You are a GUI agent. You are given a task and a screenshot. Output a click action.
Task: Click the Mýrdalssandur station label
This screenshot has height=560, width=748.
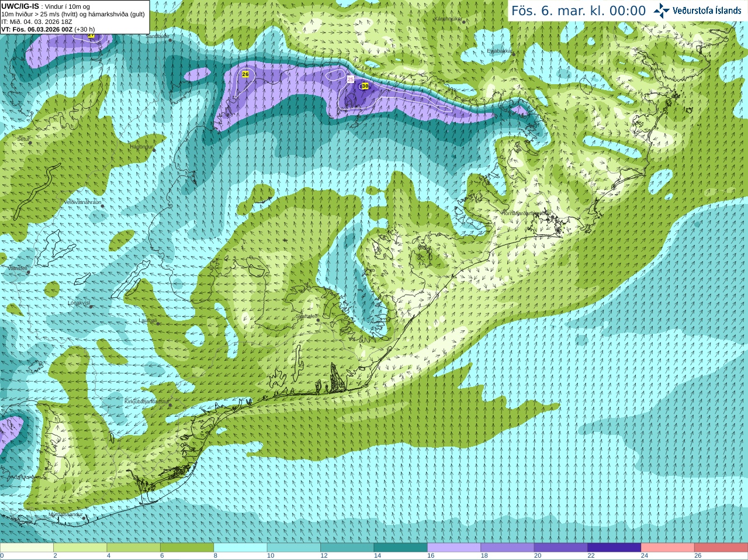point(65,514)
